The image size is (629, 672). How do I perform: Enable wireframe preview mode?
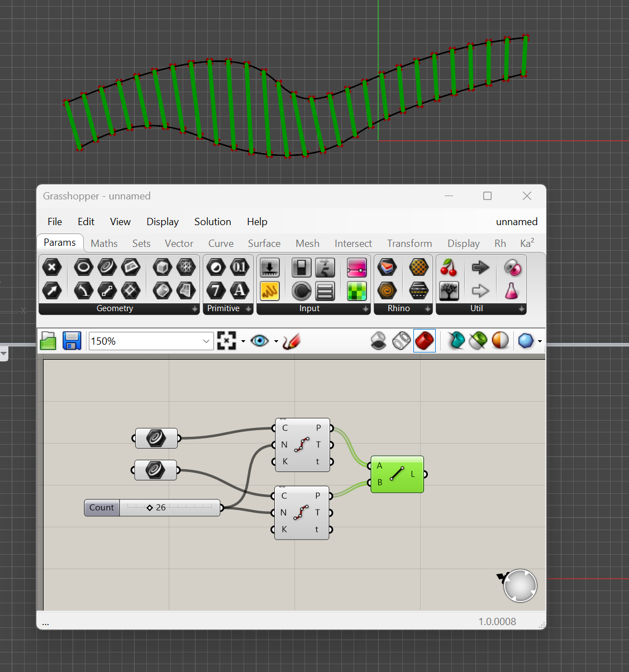[401, 341]
